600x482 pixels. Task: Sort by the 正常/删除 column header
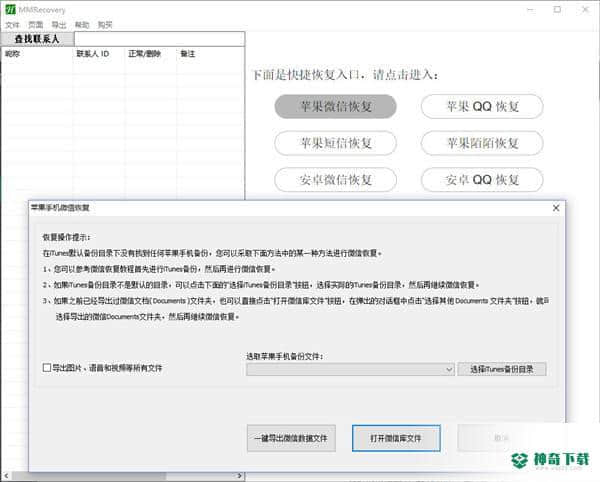[145, 54]
